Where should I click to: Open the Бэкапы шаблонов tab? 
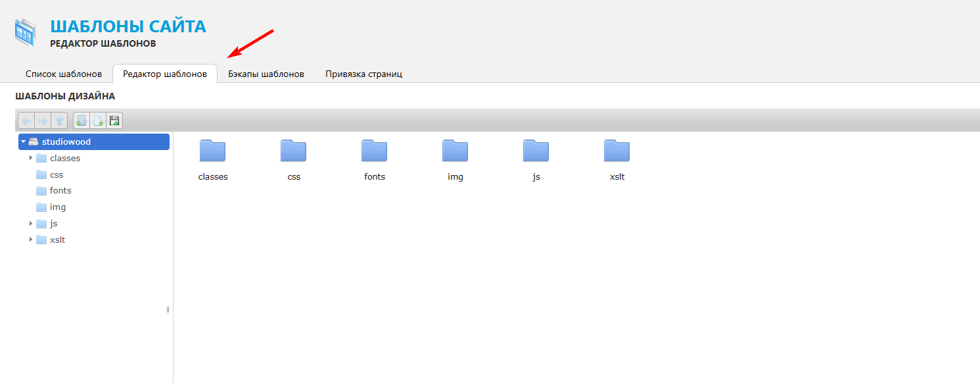pos(266,74)
